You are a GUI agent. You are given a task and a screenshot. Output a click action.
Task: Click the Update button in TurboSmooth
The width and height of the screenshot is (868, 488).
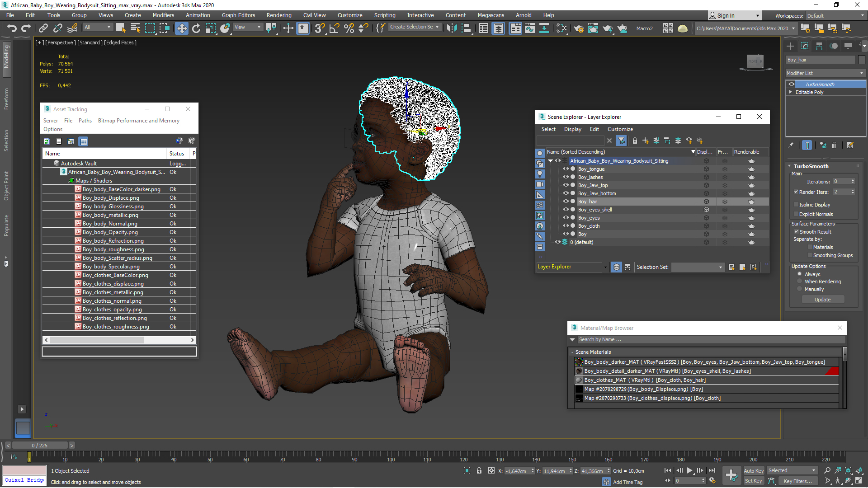point(823,300)
